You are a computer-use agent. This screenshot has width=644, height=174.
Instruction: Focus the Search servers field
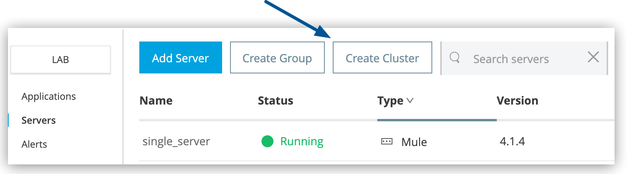(x=525, y=58)
